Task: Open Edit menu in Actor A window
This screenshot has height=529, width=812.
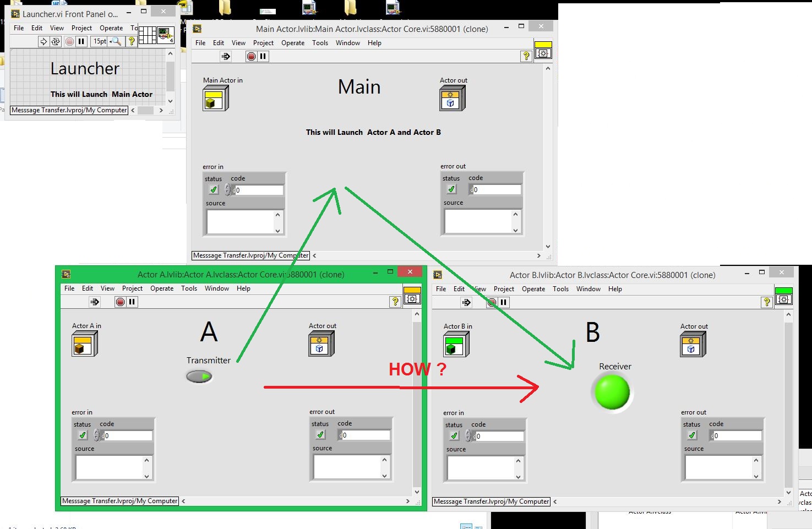Action: tap(88, 288)
